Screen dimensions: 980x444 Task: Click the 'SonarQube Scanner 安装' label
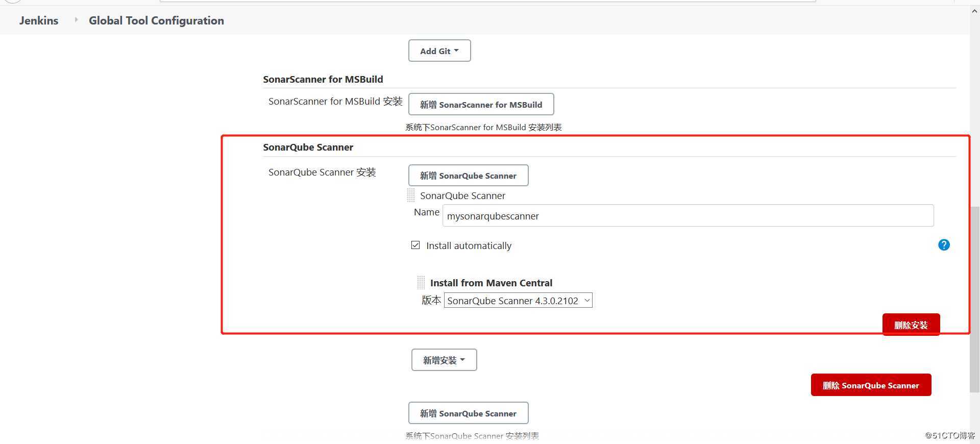point(322,172)
